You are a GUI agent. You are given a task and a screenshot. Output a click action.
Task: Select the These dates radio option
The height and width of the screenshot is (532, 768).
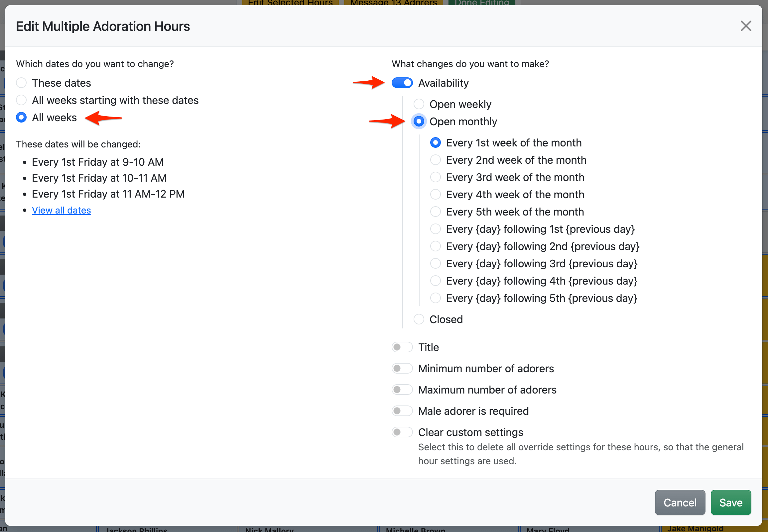click(x=21, y=83)
